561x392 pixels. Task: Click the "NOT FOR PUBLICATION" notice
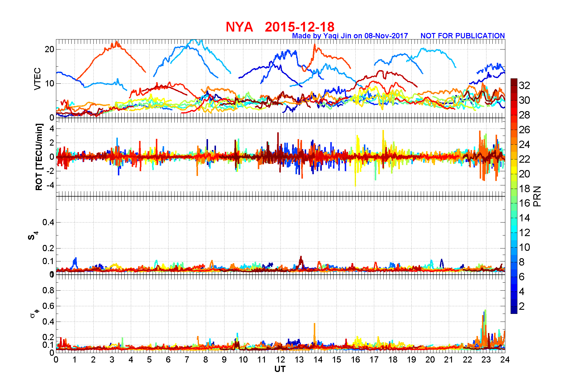tap(463, 36)
